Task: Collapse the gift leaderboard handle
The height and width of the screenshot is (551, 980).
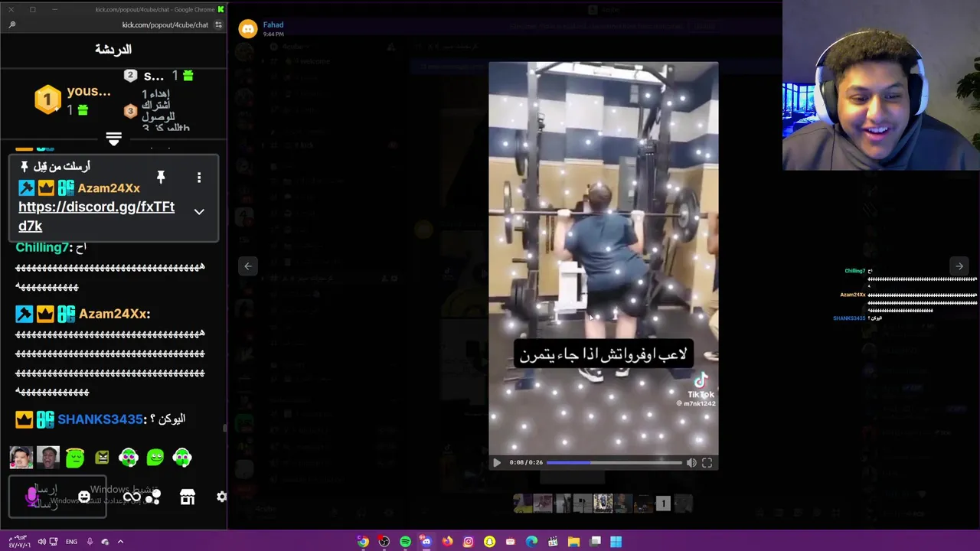Action: [113, 139]
